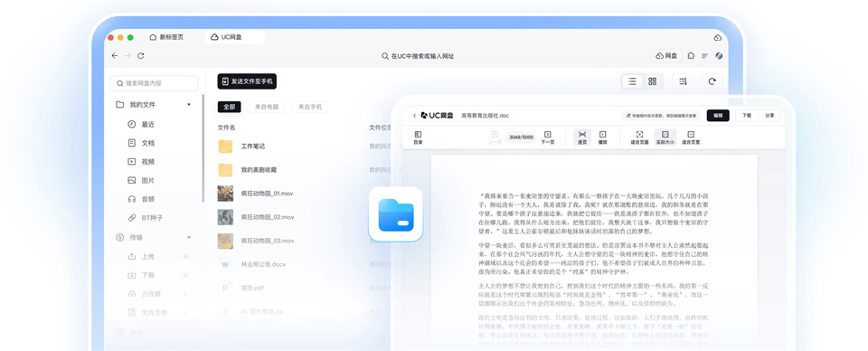The height and width of the screenshot is (351, 868).
Task: Click 下载 button in document viewer
Action: pyautogui.click(x=747, y=116)
